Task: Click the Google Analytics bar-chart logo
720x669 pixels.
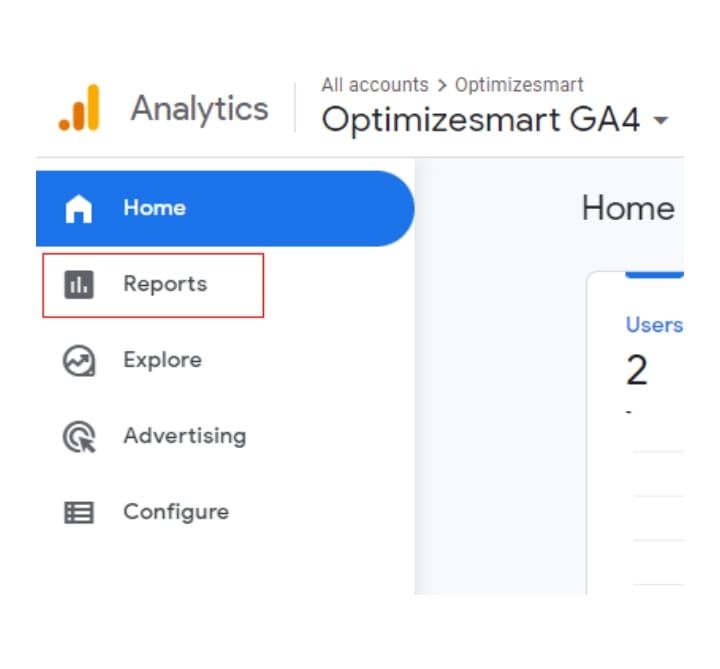Action: tap(79, 108)
